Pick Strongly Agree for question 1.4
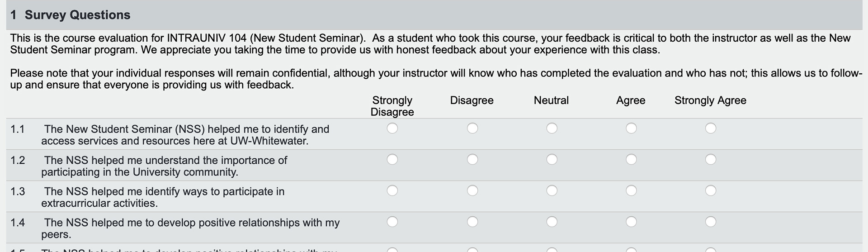 tap(711, 222)
